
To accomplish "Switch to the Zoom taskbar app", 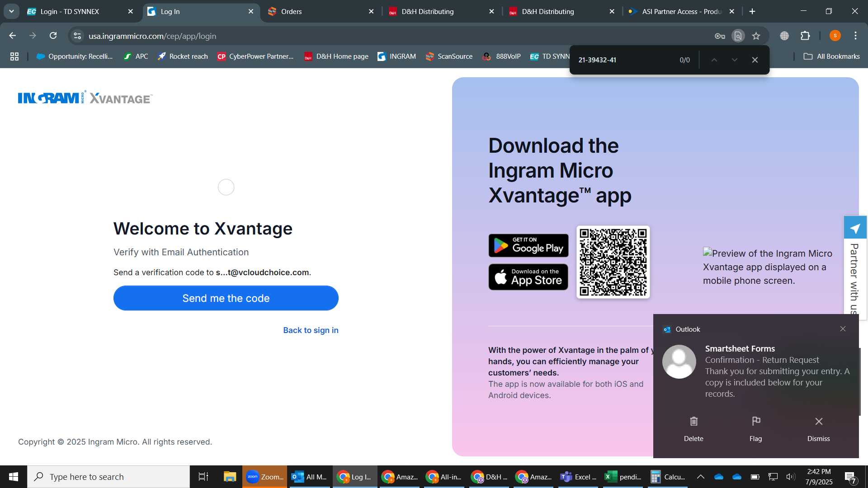I will point(265,477).
